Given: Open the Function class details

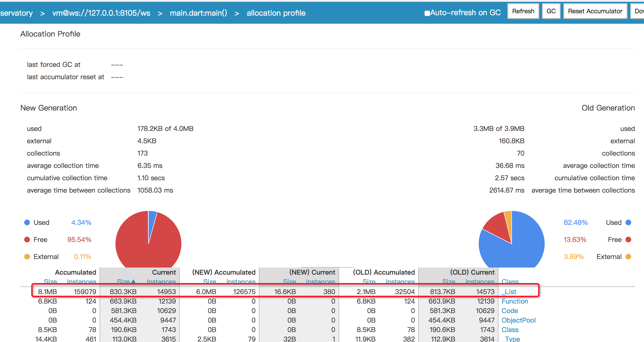Looking at the screenshot, I should point(515,301).
